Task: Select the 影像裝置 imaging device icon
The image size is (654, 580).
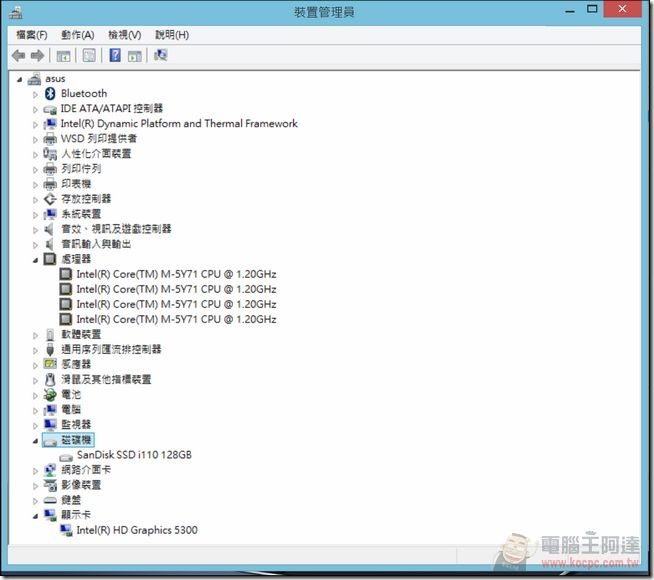Action: coord(50,485)
